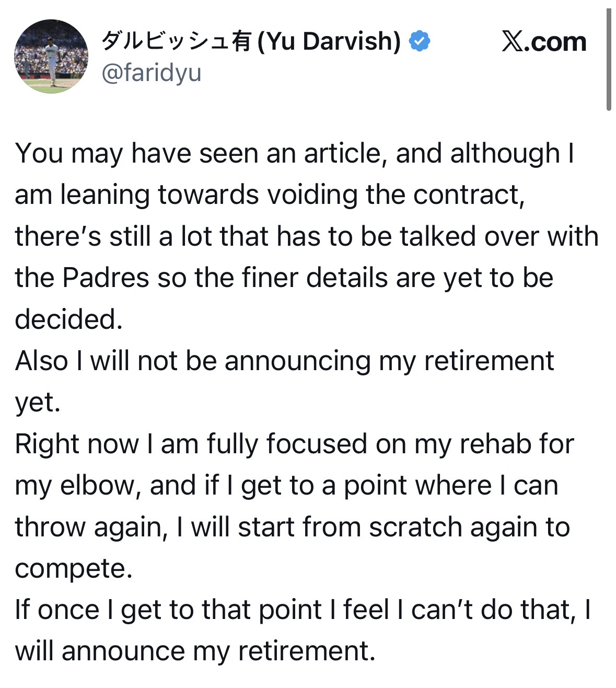The image size is (616, 688).
Task: Click the standalone word "yet."
Action: pos(38,403)
